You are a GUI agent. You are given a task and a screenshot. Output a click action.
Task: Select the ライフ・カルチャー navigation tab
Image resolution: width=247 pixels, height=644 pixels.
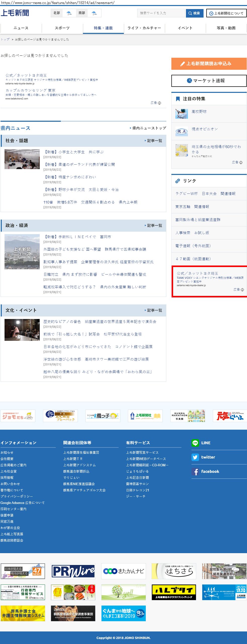[x=144, y=28]
